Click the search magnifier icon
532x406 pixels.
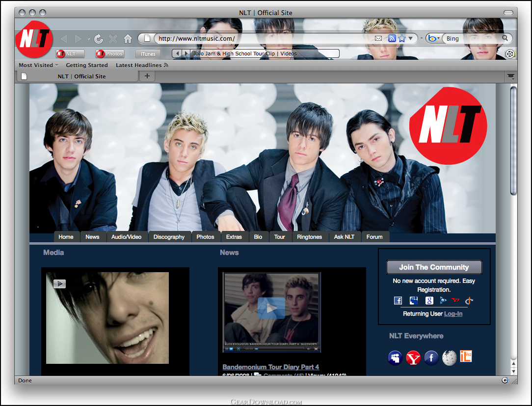point(505,38)
